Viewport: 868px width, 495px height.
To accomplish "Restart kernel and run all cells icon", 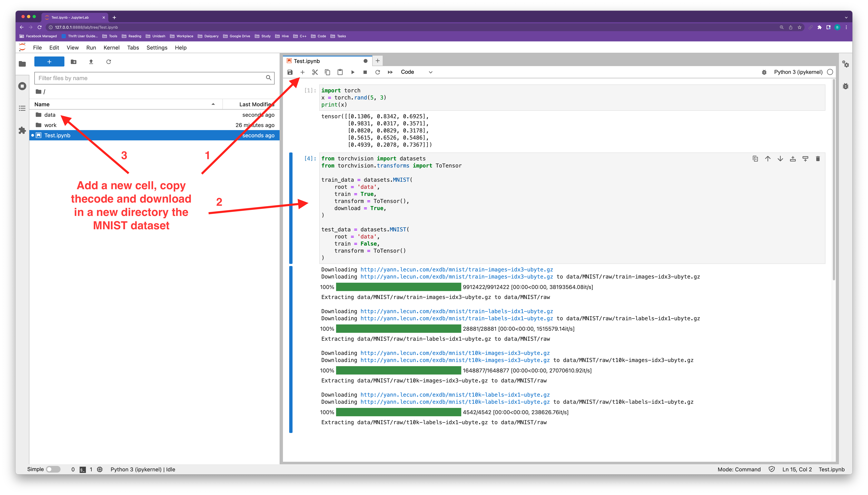I will coord(390,72).
